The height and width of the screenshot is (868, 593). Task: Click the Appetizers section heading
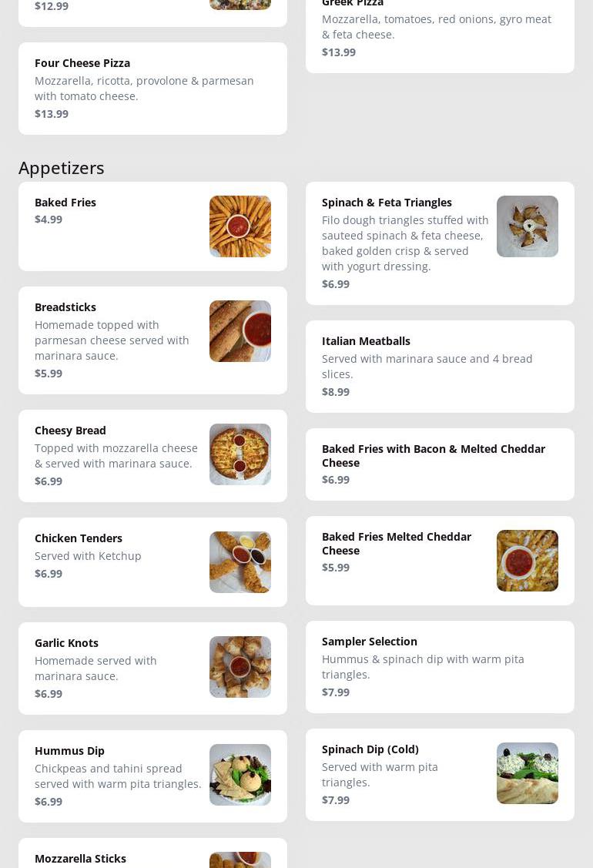[x=62, y=168]
